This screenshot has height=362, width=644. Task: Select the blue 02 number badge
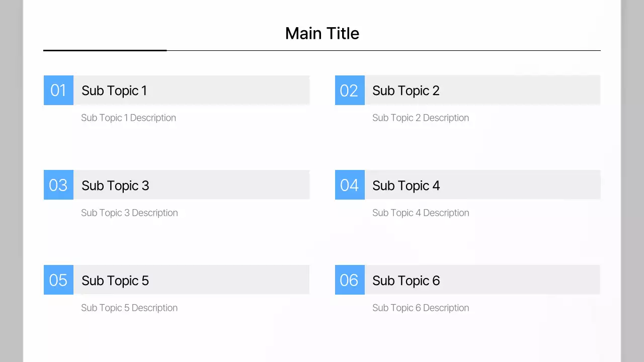350,90
